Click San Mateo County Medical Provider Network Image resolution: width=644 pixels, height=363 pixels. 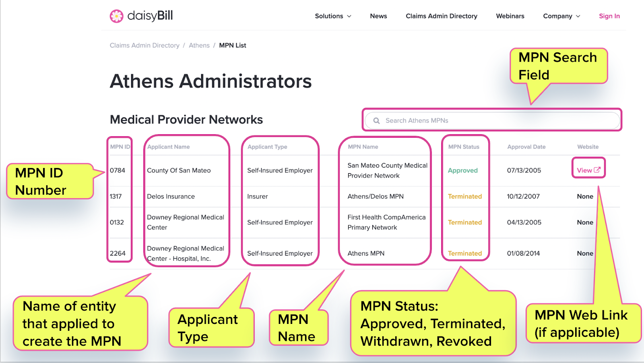tap(388, 170)
